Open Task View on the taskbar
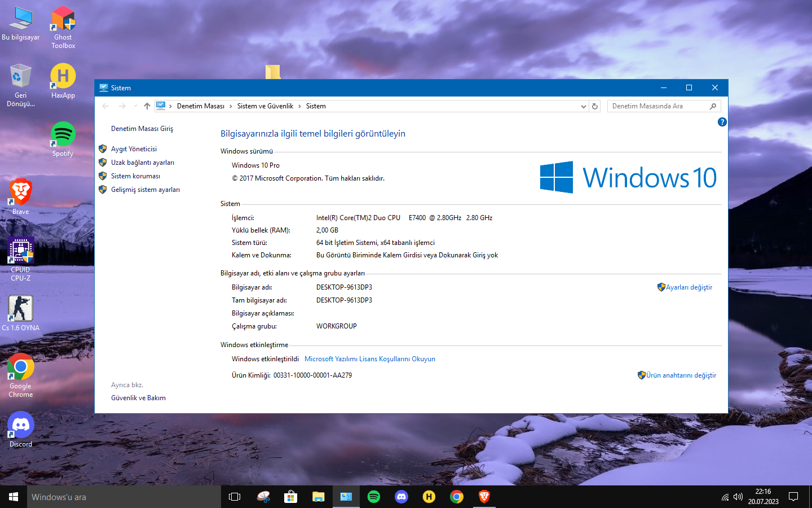The image size is (812, 508). [235, 497]
